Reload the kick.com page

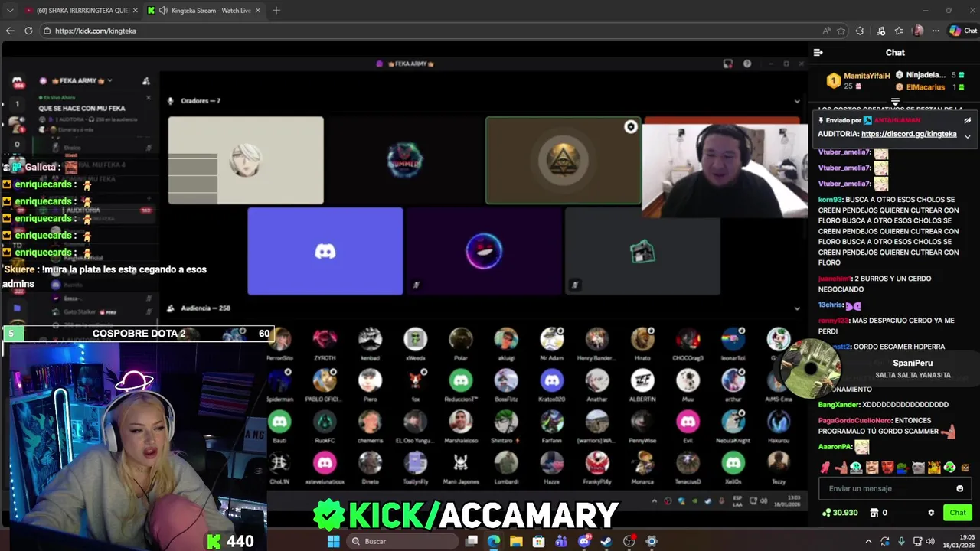[28, 31]
